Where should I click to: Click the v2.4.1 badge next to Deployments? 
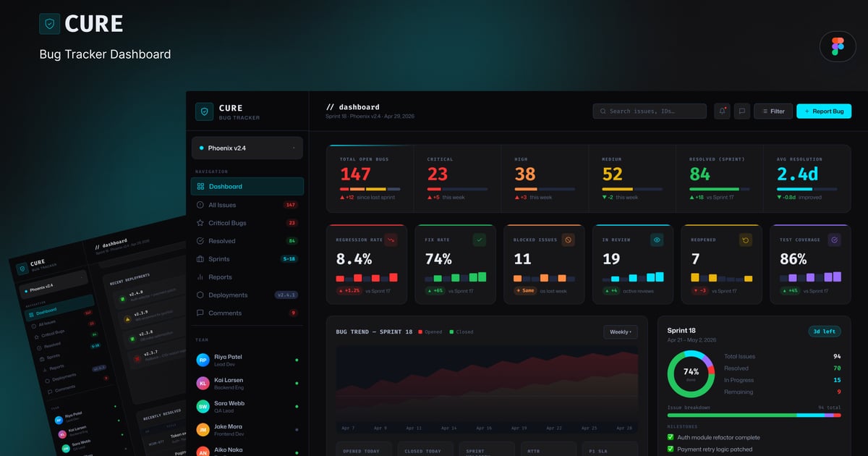pos(286,295)
